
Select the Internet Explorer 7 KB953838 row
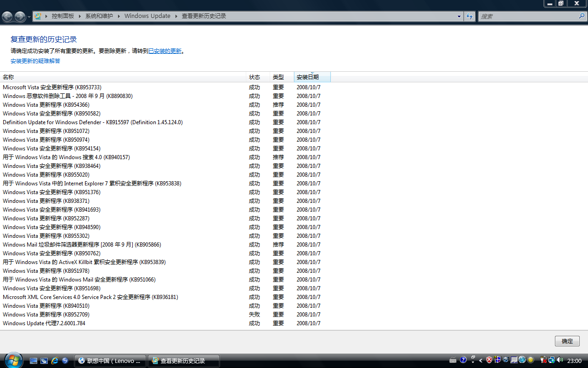165,184
